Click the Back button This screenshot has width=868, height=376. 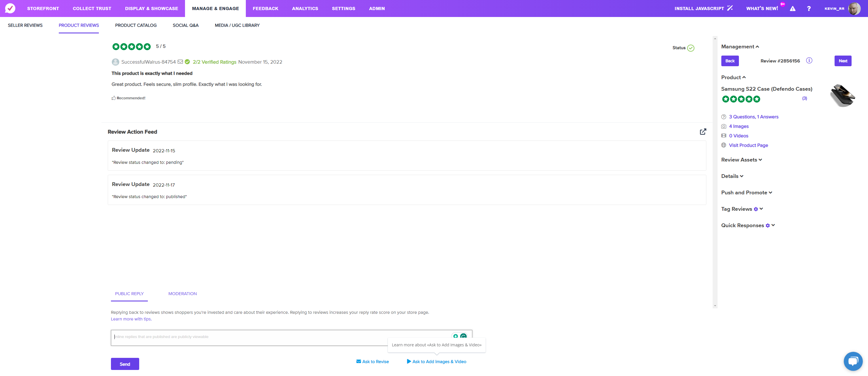click(730, 61)
